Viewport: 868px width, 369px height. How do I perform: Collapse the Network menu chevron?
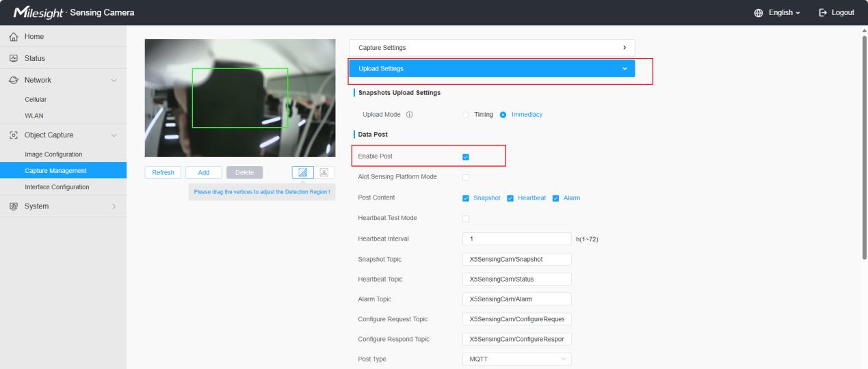(114, 81)
